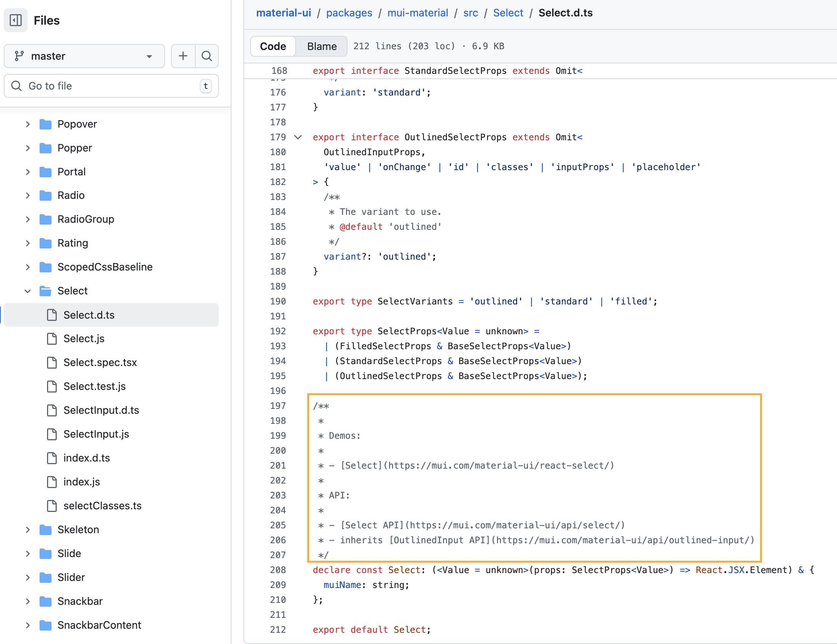This screenshot has height=644, width=837.
Task: Open mui-material breadcrumb link
Action: [x=417, y=13]
